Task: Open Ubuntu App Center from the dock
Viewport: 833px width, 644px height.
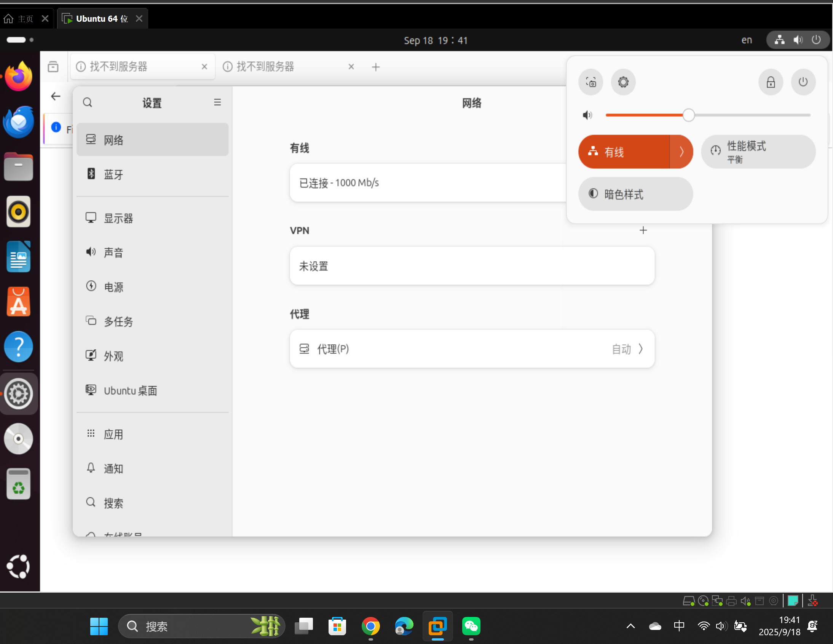Action: coord(18,301)
